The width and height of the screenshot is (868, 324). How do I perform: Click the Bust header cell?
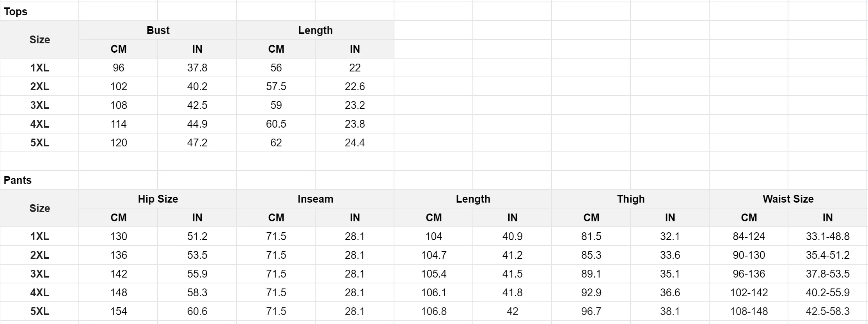coord(158,30)
